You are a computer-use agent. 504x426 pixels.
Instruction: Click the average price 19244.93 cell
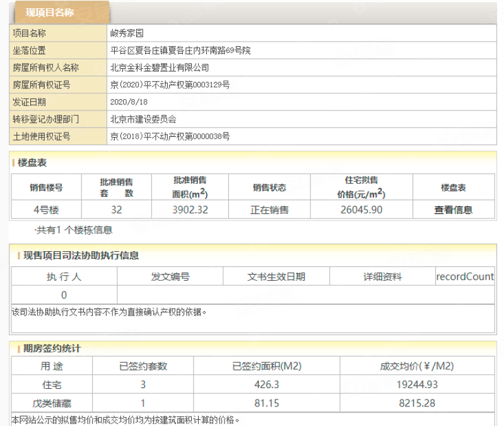tap(417, 384)
